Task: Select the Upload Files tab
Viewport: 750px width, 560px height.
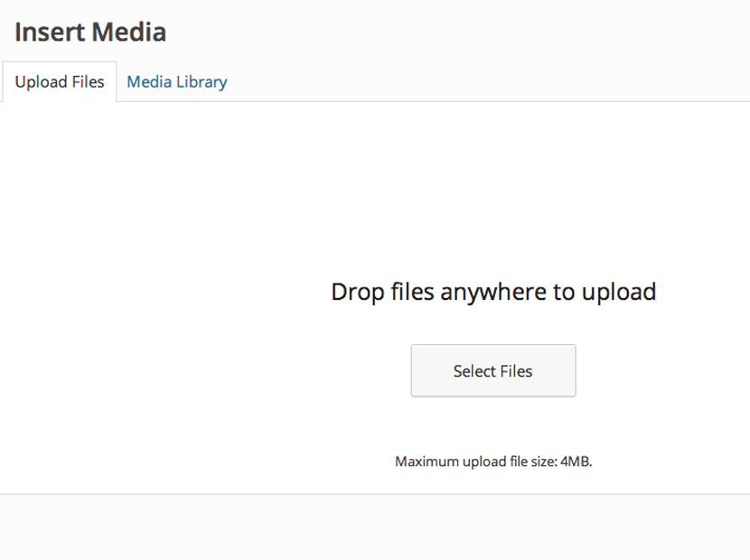Action: tap(60, 82)
